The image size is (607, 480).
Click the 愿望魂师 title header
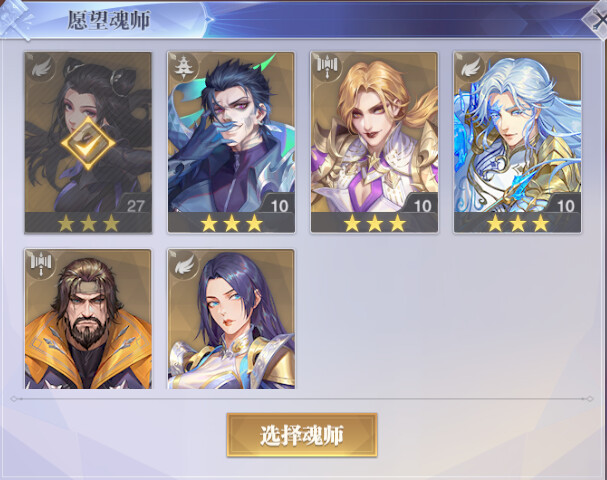(109, 20)
